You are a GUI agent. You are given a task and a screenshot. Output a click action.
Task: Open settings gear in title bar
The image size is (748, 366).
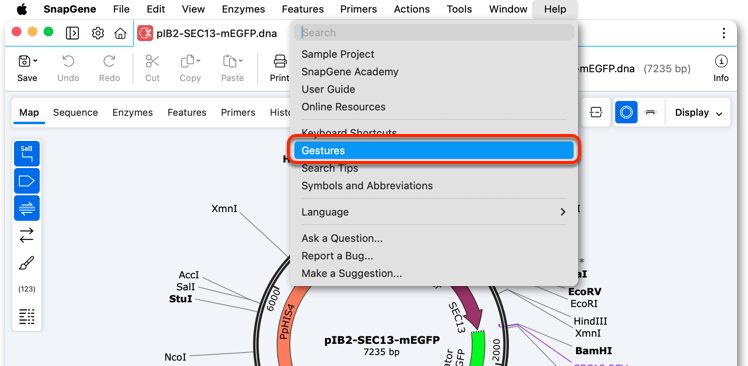98,33
